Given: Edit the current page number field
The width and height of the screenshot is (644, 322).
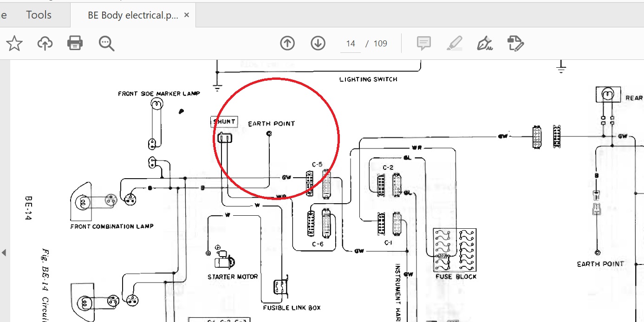Looking at the screenshot, I should pos(351,44).
